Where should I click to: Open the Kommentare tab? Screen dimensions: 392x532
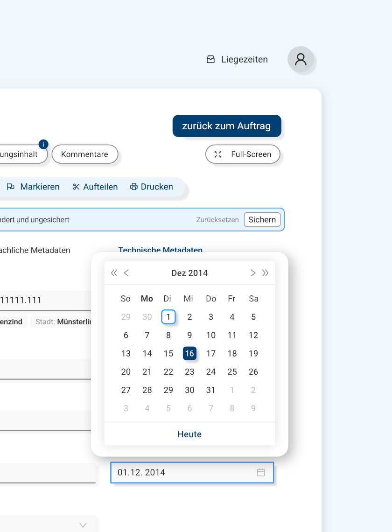click(85, 154)
